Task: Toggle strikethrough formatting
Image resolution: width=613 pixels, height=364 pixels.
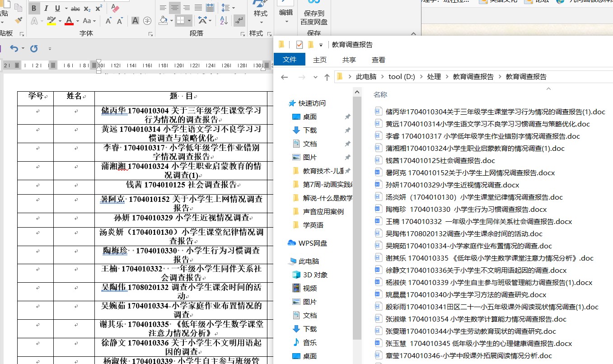Action: click(x=75, y=8)
